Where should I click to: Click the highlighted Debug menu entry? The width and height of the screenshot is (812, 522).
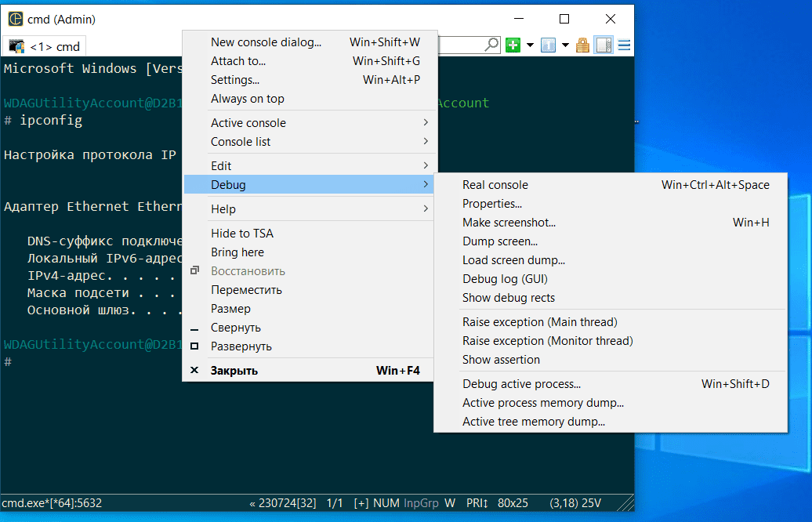point(310,185)
